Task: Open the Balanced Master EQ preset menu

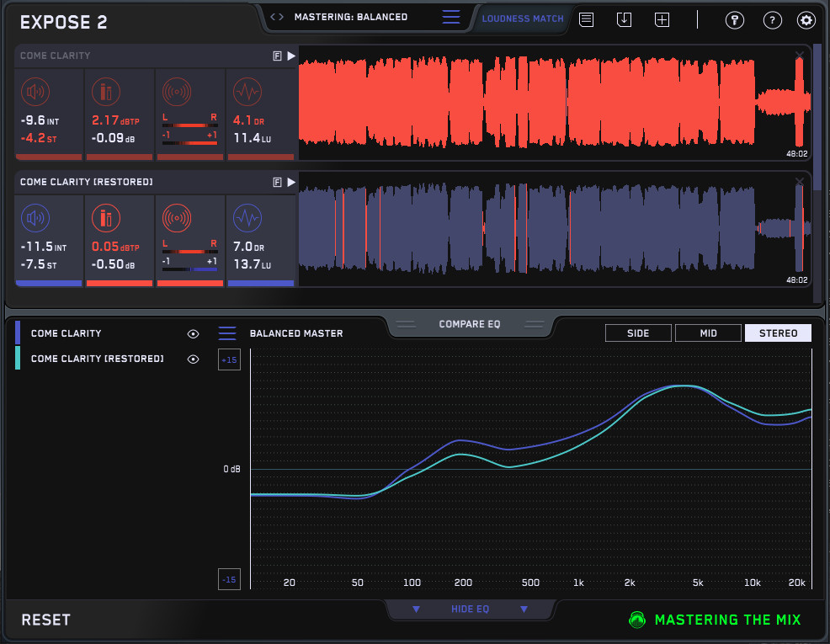Action: 227,333
